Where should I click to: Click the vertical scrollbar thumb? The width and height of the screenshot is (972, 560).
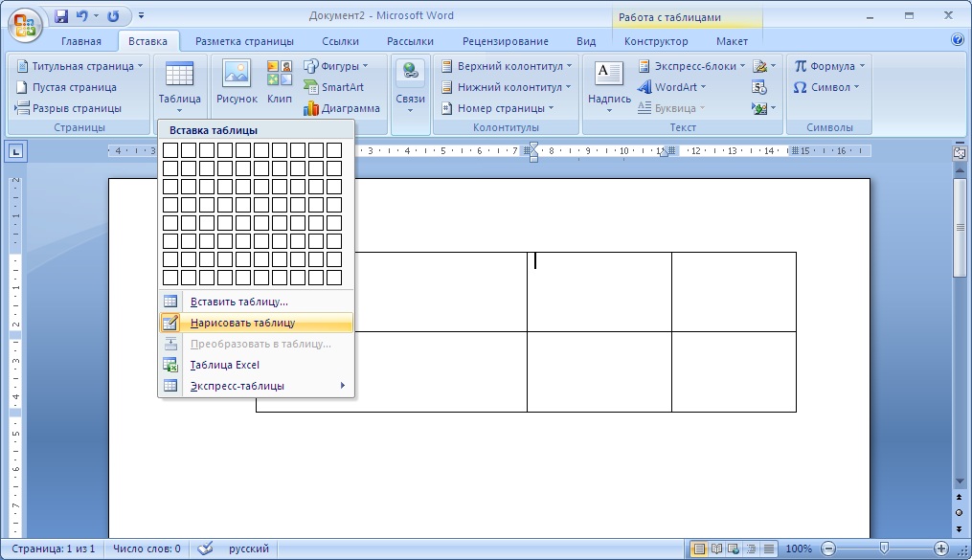pos(960,229)
